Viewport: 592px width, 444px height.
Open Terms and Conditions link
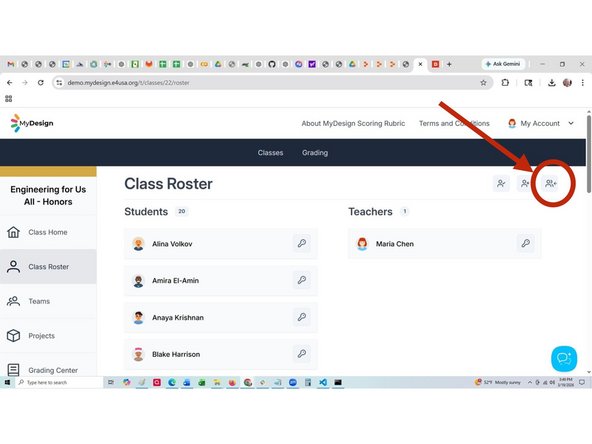pyautogui.click(x=454, y=123)
